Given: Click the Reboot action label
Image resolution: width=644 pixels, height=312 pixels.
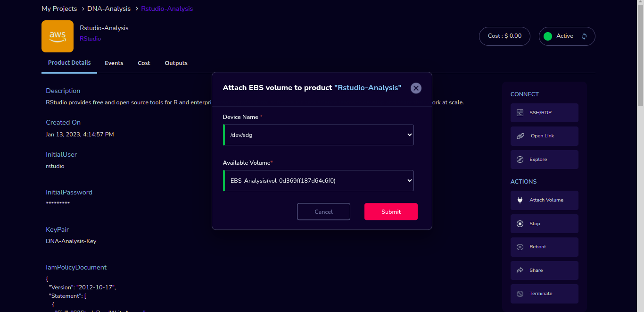Looking at the screenshot, I should (538, 247).
